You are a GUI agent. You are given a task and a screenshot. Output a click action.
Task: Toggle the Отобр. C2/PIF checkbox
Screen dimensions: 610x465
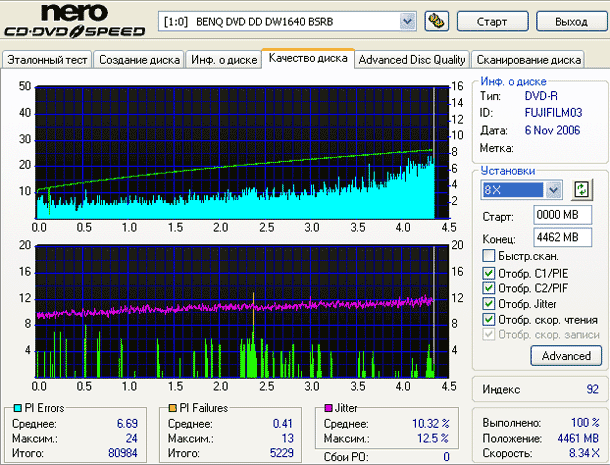pos(488,289)
